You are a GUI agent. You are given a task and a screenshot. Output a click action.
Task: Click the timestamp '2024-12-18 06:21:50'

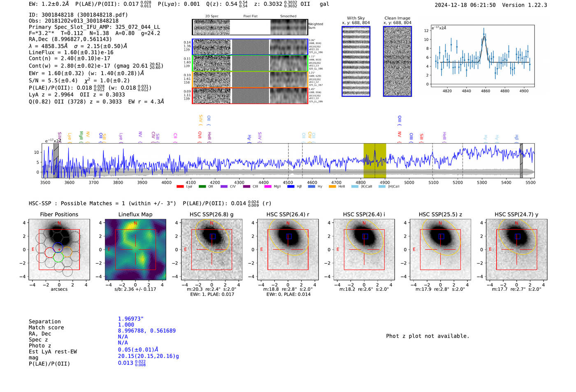point(465,5)
